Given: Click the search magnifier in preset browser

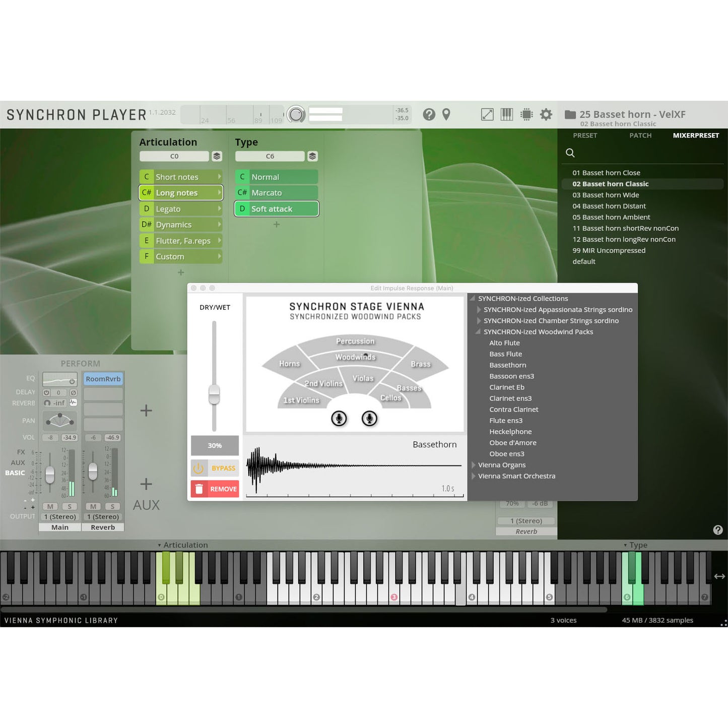Looking at the screenshot, I should click(570, 153).
